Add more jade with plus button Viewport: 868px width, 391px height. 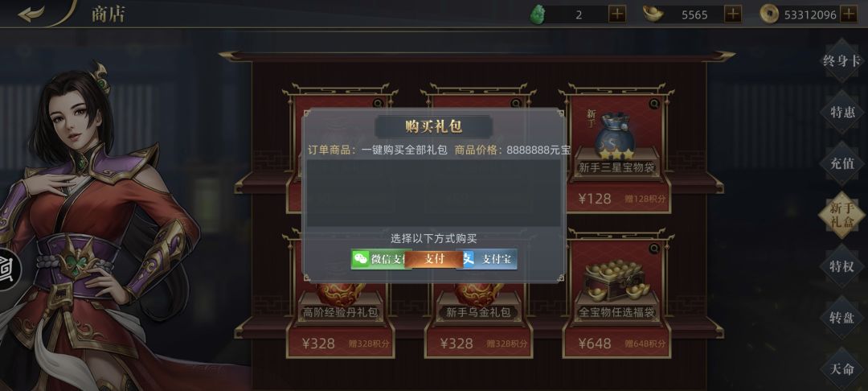(x=617, y=14)
